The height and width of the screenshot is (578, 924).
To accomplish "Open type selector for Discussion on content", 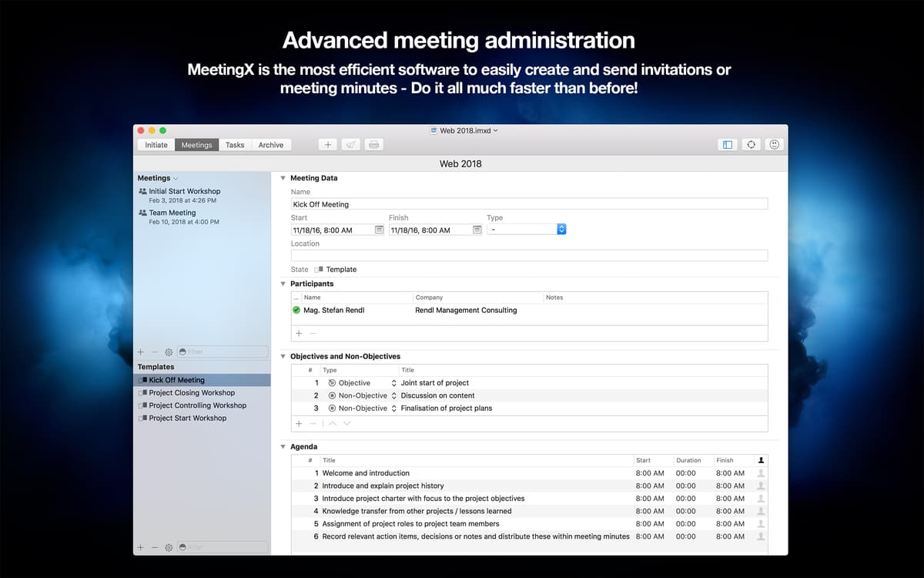I will pyautogui.click(x=394, y=395).
